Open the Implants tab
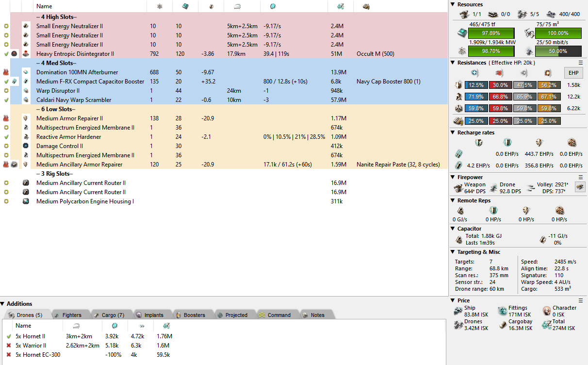Screen dimensions: 588x365 click(149, 315)
